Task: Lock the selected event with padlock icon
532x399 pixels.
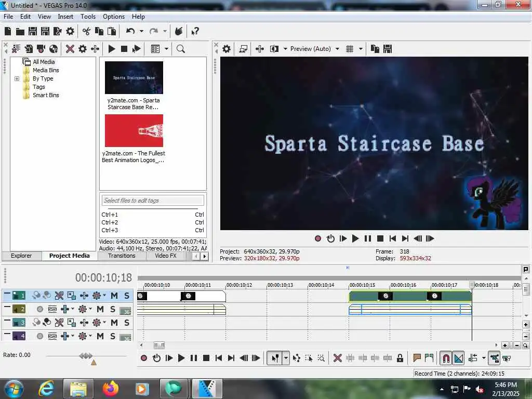Action: coord(400,358)
